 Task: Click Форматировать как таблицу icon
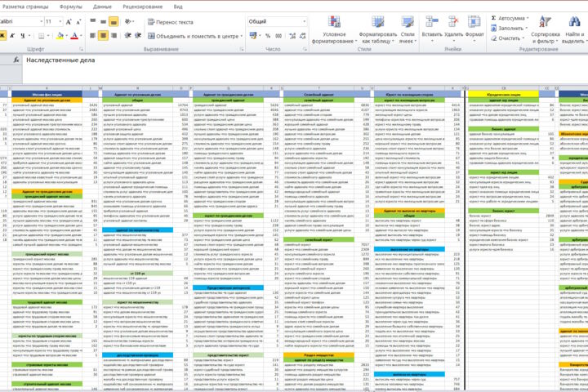coord(377,22)
